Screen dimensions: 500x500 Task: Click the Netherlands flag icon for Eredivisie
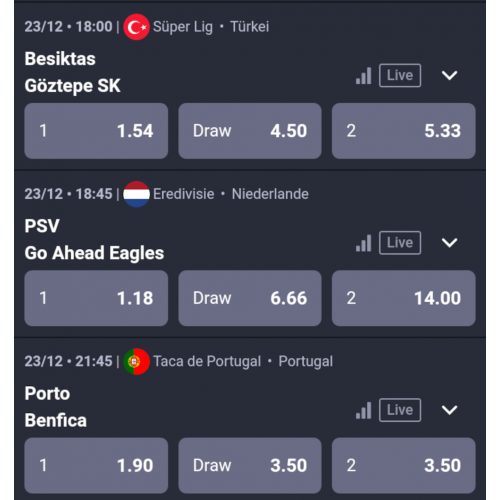coord(136,194)
